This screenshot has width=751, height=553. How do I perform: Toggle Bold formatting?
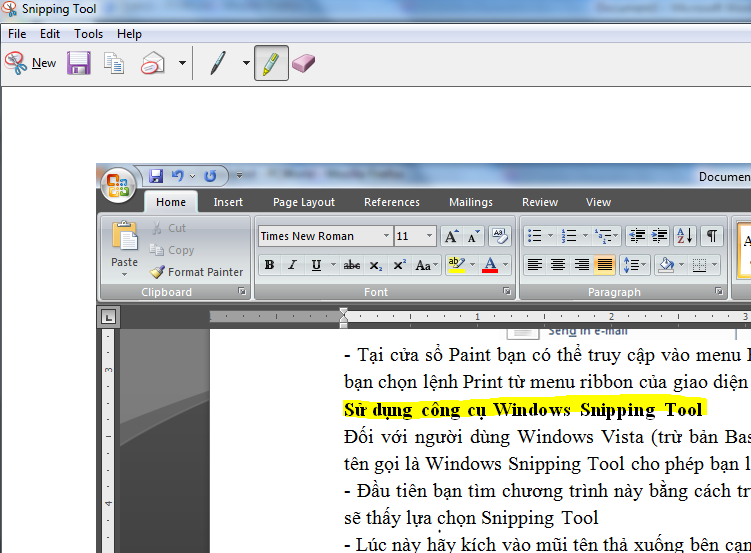[269, 265]
